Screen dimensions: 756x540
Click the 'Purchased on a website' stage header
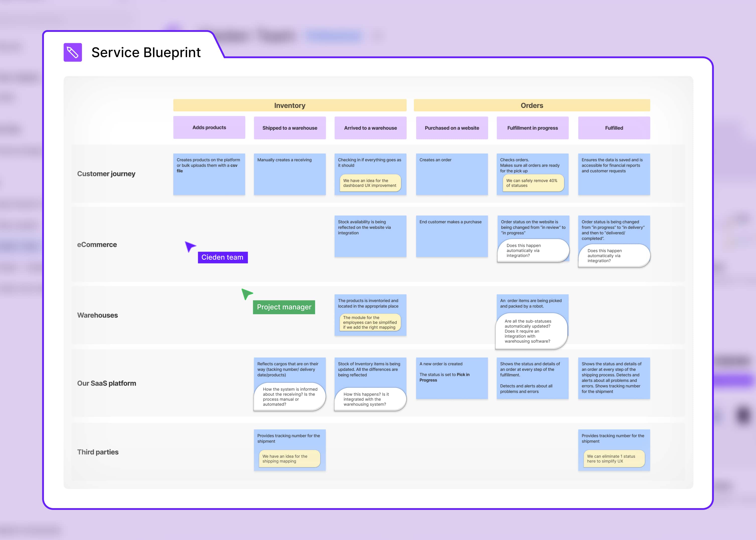[451, 128]
